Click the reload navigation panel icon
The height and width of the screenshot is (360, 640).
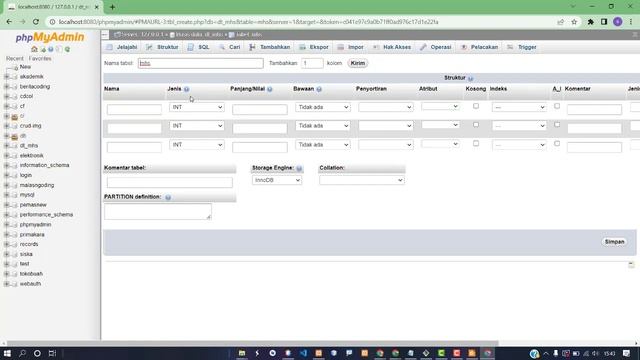tap(67, 49)
